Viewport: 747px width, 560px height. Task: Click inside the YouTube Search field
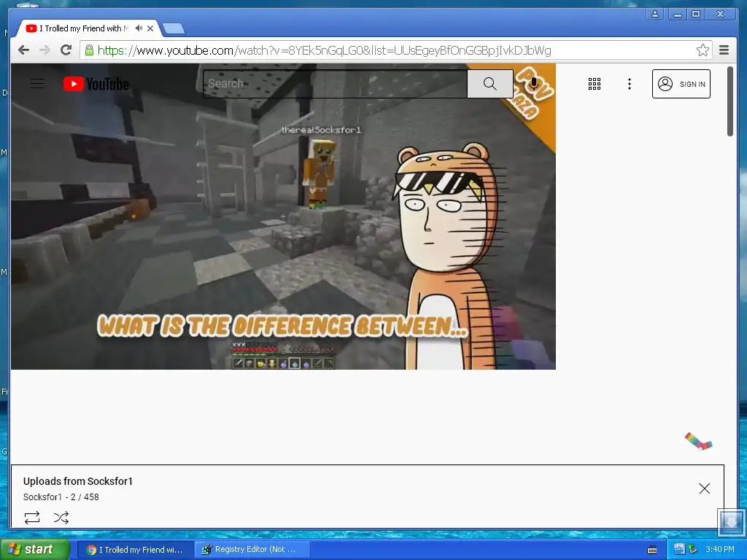point(335,84)
